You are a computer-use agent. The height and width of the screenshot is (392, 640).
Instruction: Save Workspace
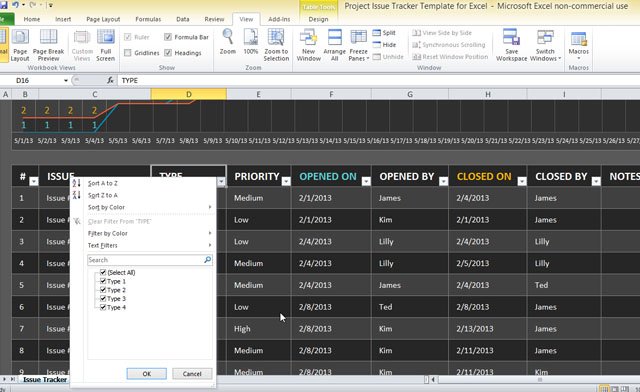(x=511, y=45)
